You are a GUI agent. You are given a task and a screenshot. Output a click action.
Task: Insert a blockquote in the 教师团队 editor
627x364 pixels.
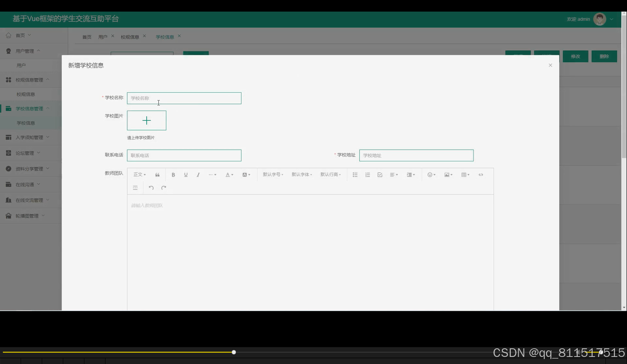157,175
